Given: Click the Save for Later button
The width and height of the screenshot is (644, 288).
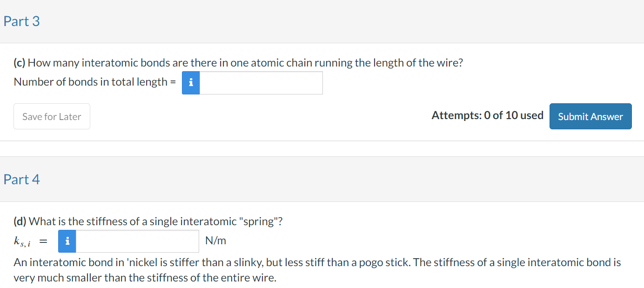Looking at the screenshot, I should 52,116.
